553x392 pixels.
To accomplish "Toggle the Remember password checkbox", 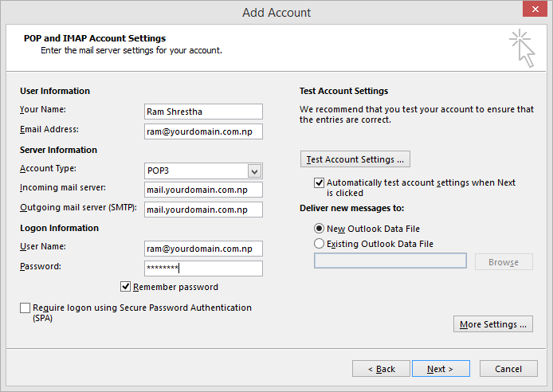I will tap(125, 287).
